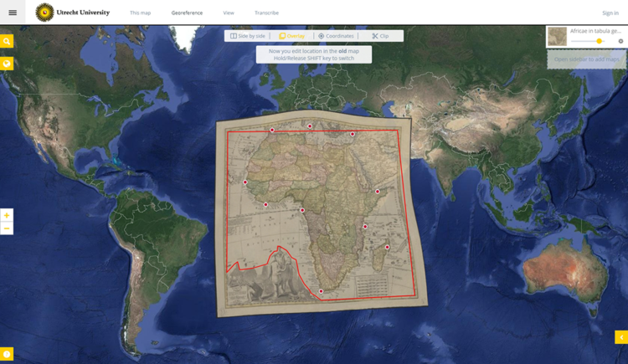Select control point on East African coast

[x=365, y=227]
